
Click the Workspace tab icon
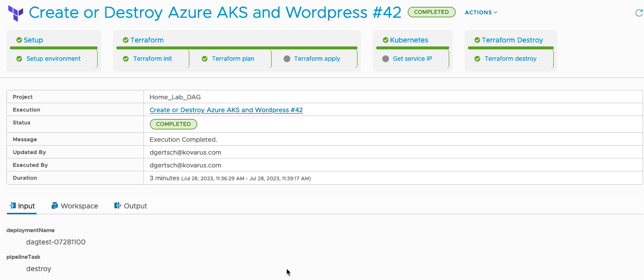pyautogui.click(x=55, y=205)
